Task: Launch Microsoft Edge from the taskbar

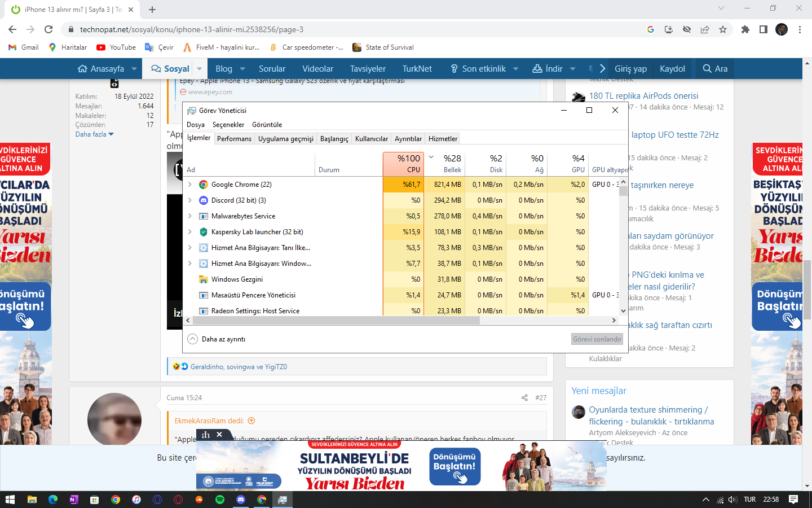Action: [53, 500]
